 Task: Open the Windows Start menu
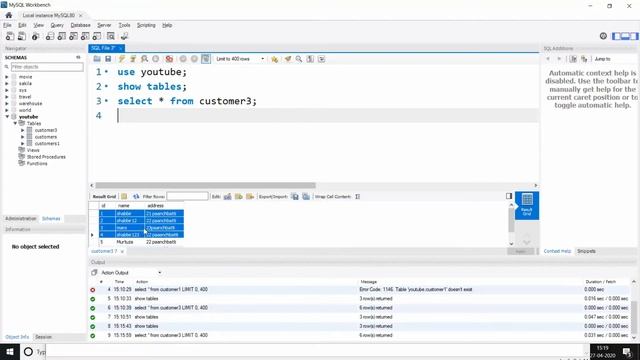point(10,351)
